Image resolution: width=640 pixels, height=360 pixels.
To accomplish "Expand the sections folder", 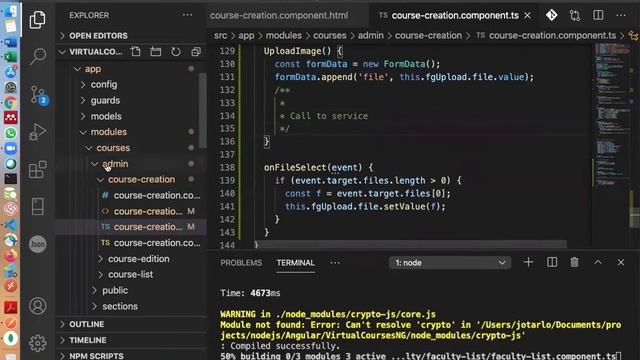I will pyautogui.click(x=120, y=306).
